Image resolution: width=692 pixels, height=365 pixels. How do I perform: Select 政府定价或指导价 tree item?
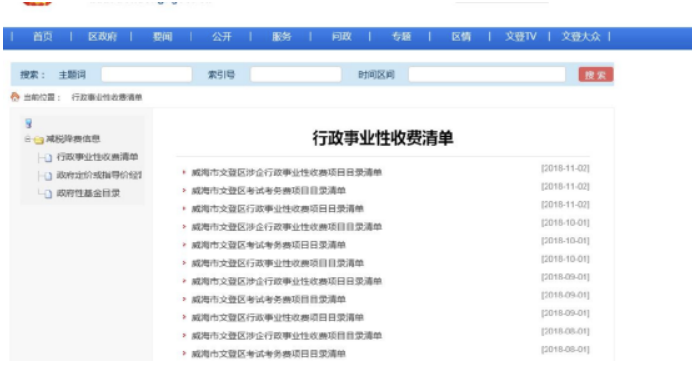click(x=99, y=175)
